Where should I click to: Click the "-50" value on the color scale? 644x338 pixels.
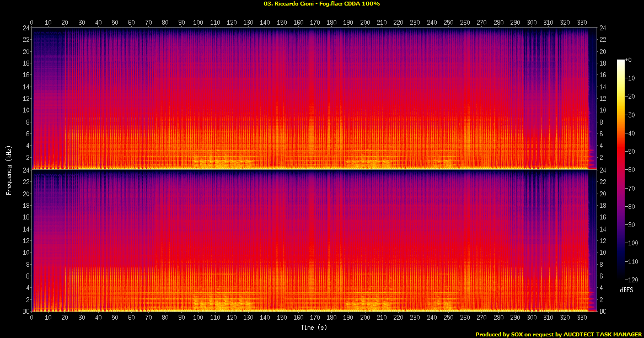pyautogui.click(x=630, y=152)
